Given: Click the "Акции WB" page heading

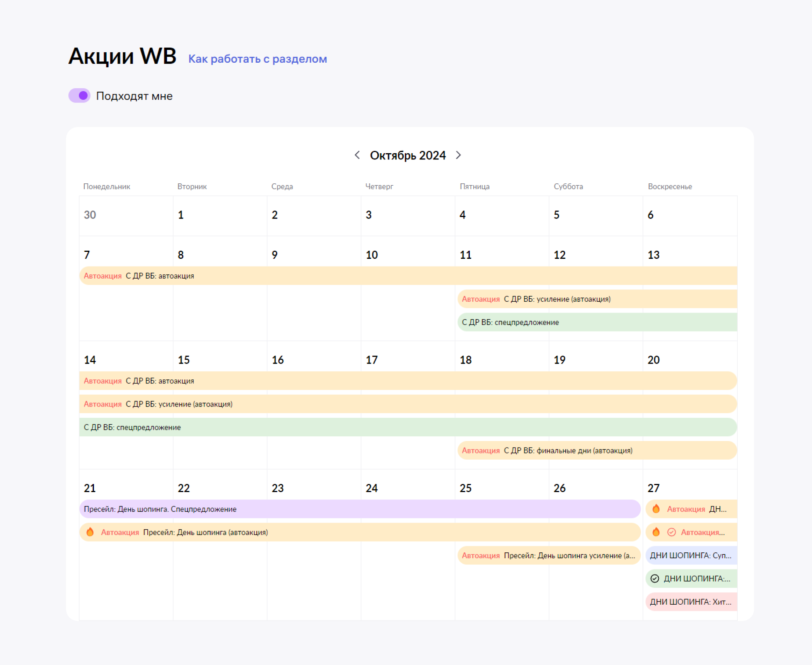Looking at the screenshot, I should click(x=122, y=56).
